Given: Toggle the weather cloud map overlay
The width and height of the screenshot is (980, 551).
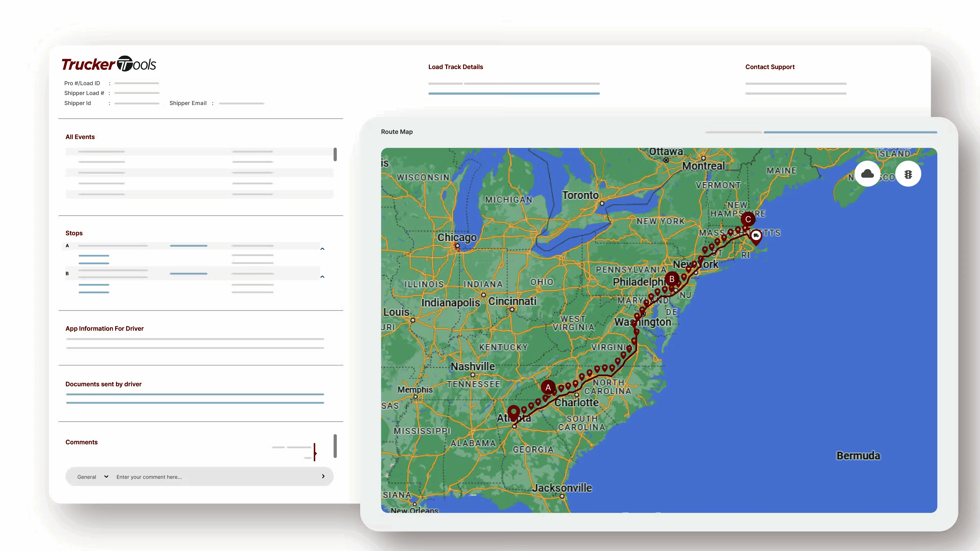Looking at the screenshot, I should [867, 174].
